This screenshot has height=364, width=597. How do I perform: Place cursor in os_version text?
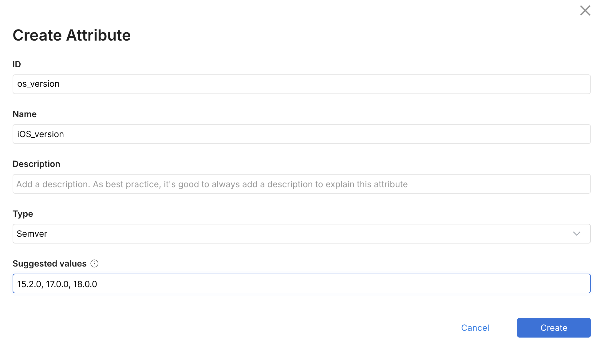pos(38,84)
